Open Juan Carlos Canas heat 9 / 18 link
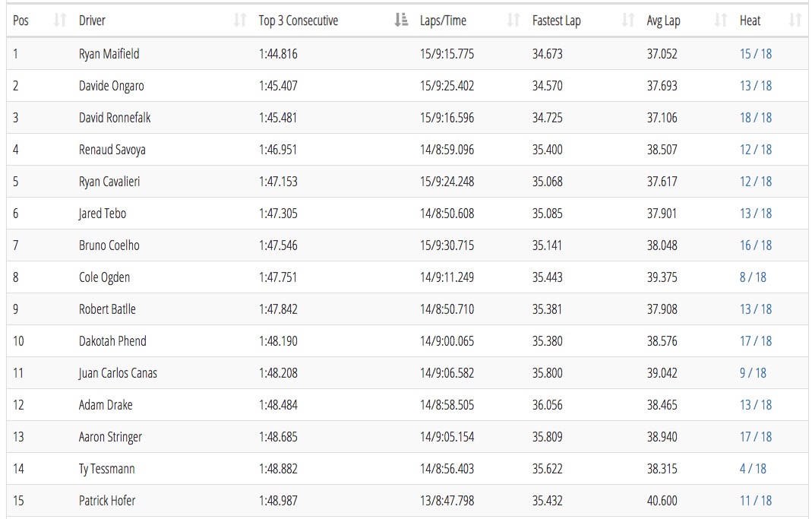812x519 pixels. (753, 373)
